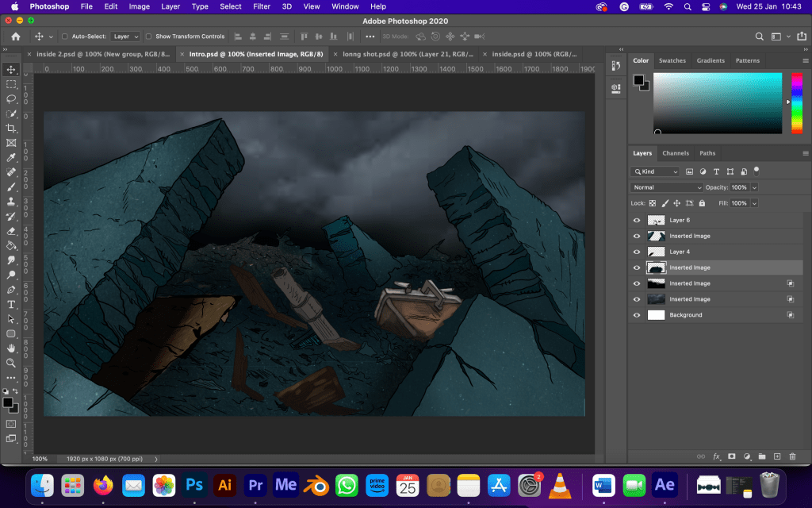Create a new layer with plus icon
812x508 pixels.
pyautogui.click(x=777, y=456)
